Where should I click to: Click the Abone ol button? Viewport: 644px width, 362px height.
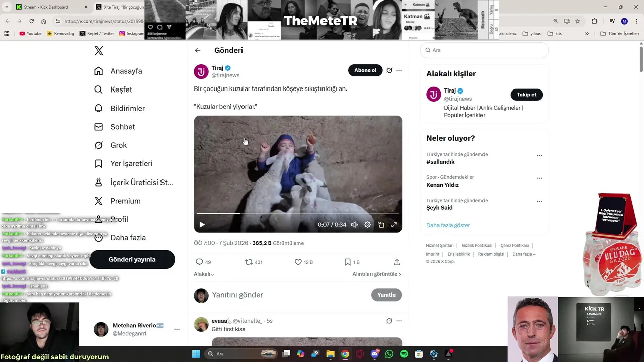click(x=365, y=70)
